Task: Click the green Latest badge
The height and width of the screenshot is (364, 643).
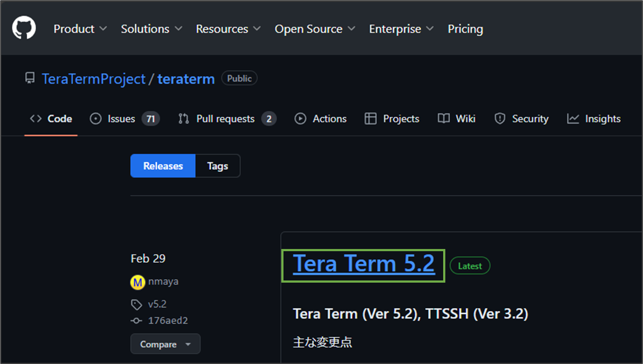Action: (470, 266)
